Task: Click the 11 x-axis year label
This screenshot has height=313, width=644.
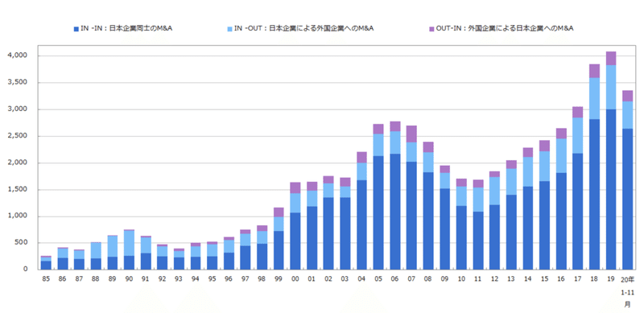Action: 478,278
